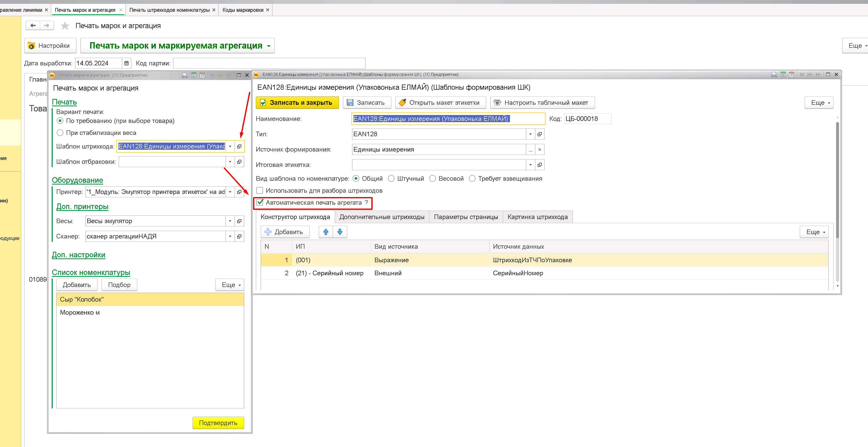Move row down with blue arrow
Image resolution: width=868 pixels, height=447 pixels.
click(340, 232)
